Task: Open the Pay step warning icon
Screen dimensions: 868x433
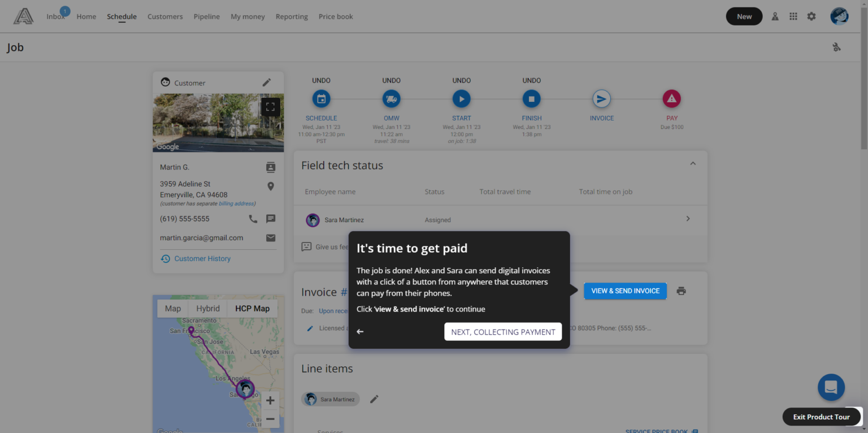Action: click(671, 98)
